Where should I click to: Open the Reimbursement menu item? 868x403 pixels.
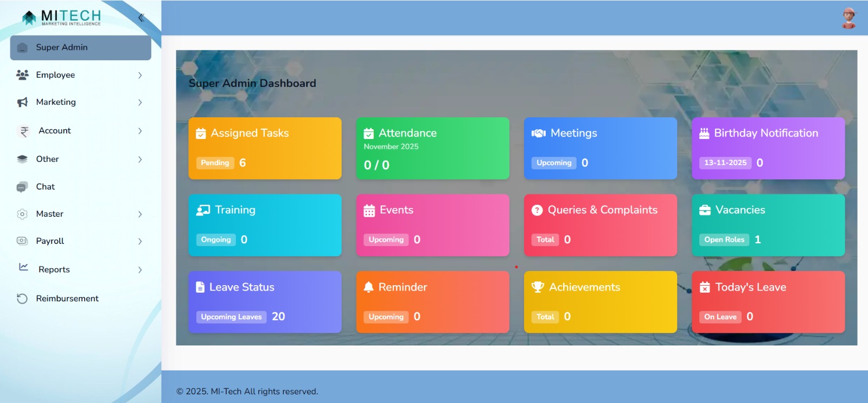pos(67,299)
